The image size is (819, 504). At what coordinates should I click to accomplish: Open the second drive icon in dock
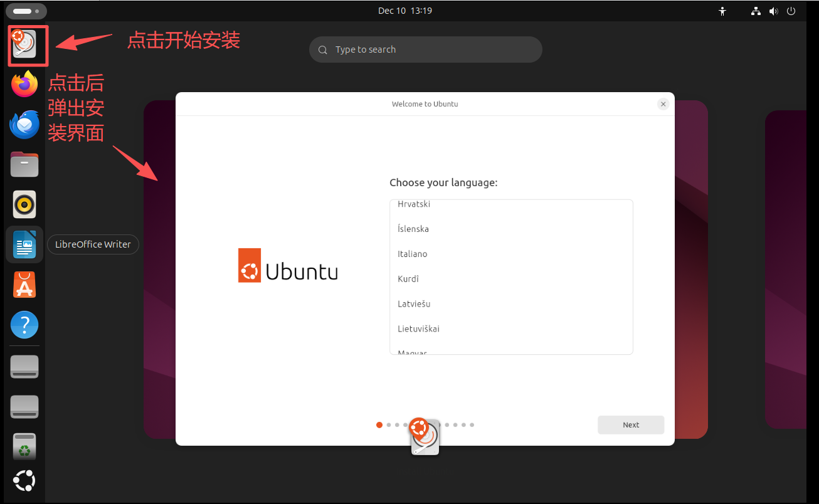[x=24, y=407]
